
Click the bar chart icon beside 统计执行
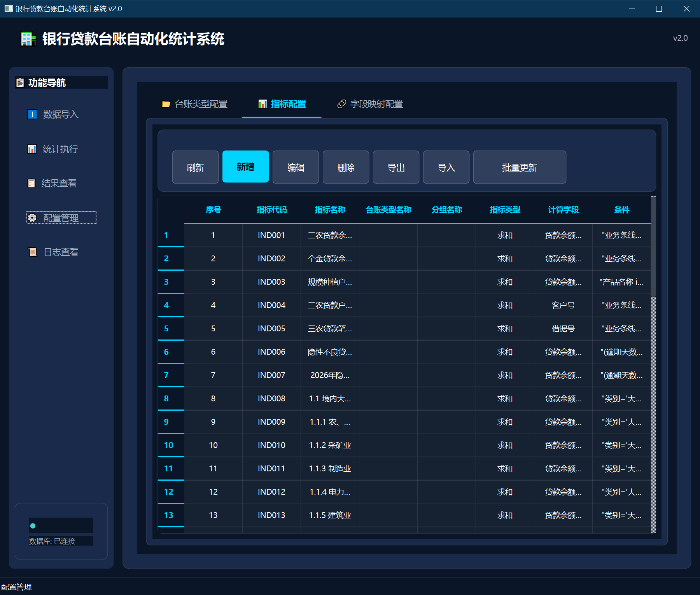coord(32,149)
